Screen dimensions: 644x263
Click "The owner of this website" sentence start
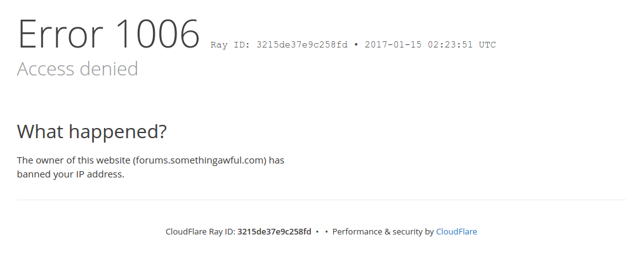[x=74, y=160]
